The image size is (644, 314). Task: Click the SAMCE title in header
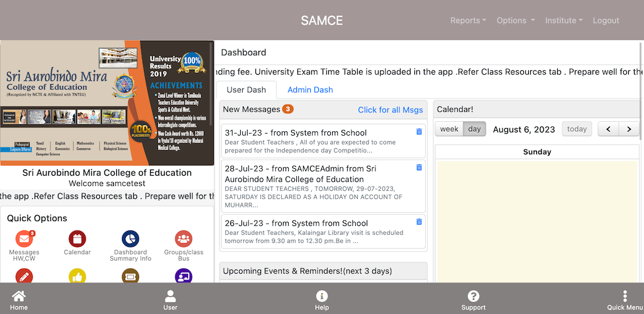coord(321,21)
